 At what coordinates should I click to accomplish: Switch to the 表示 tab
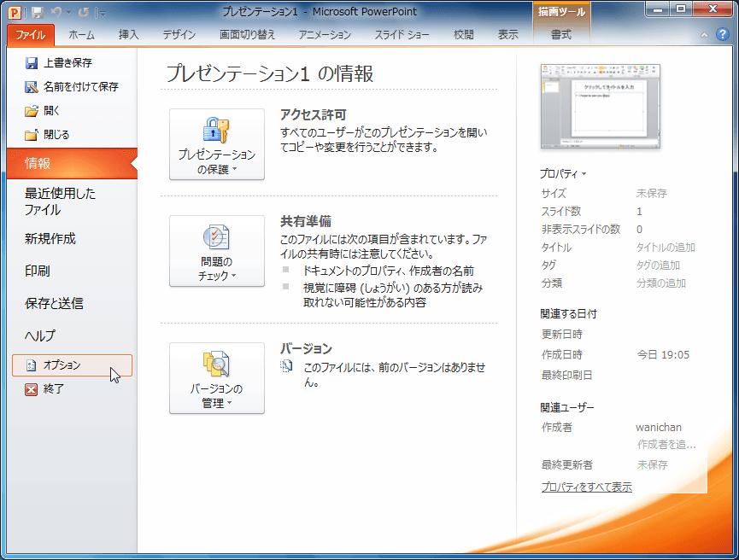pos(508,35)
